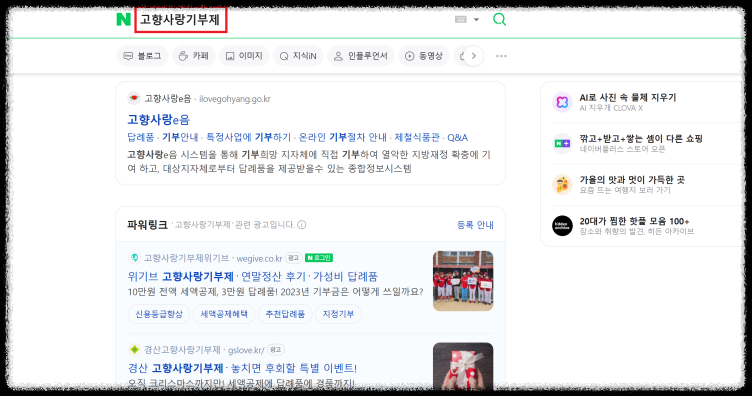The width and height of the screenshot is (752, 396).
Task: Open the three-dot more options menu
Action: tap(501, 56)
